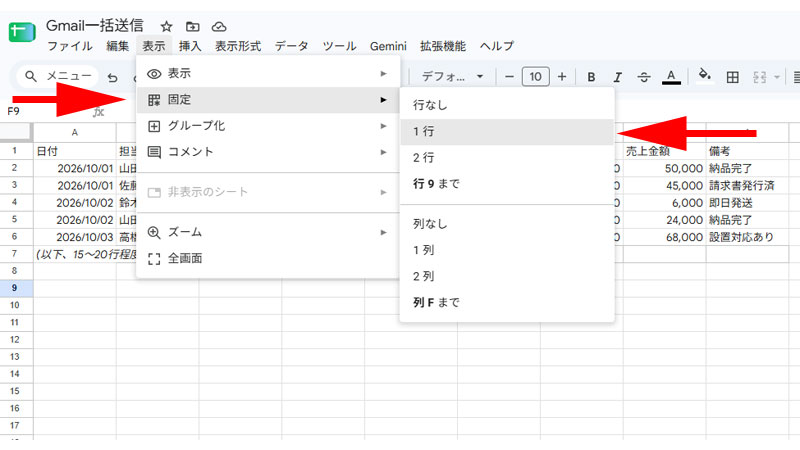This screenshot has width=800, height=450.
Task: Check the cloud save status icon
Action: pyautogui.click(x=219, y=27)
